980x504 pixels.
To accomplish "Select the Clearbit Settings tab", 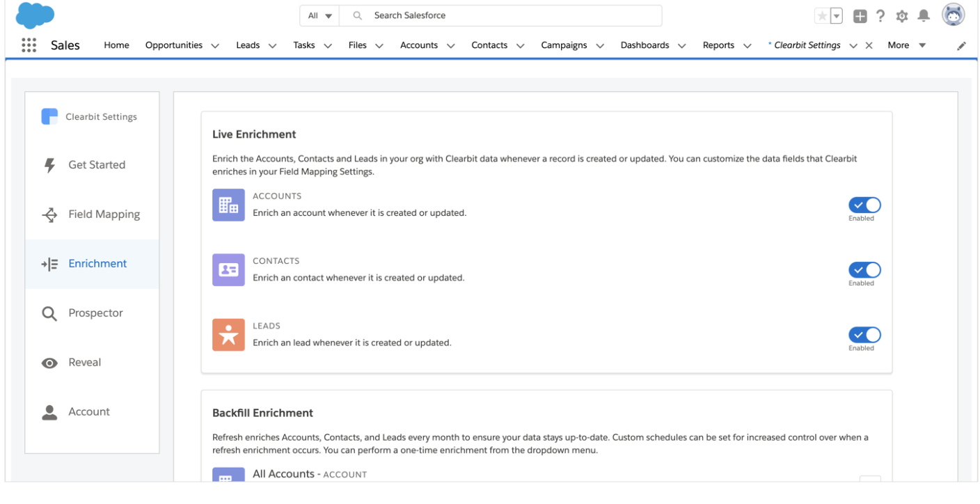I will [x=807, y=45].
